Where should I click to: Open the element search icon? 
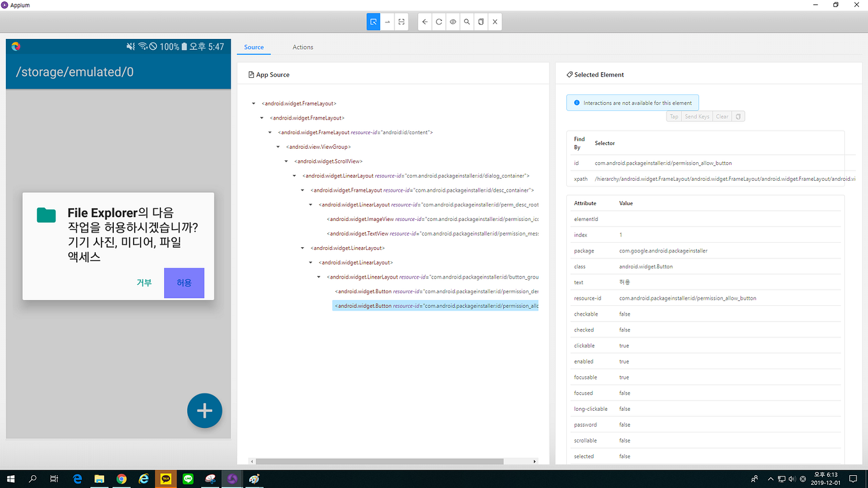point(467,21)
